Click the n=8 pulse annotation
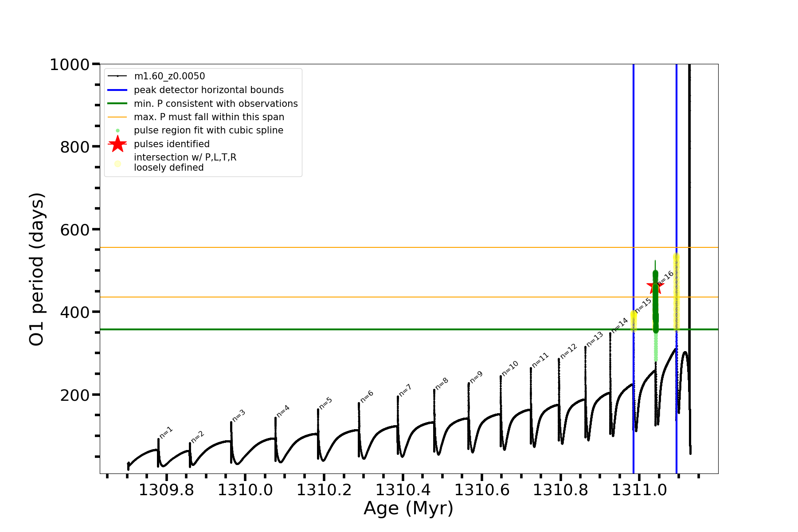The height and width of the screenshot is (532, 798). point(442,383)
